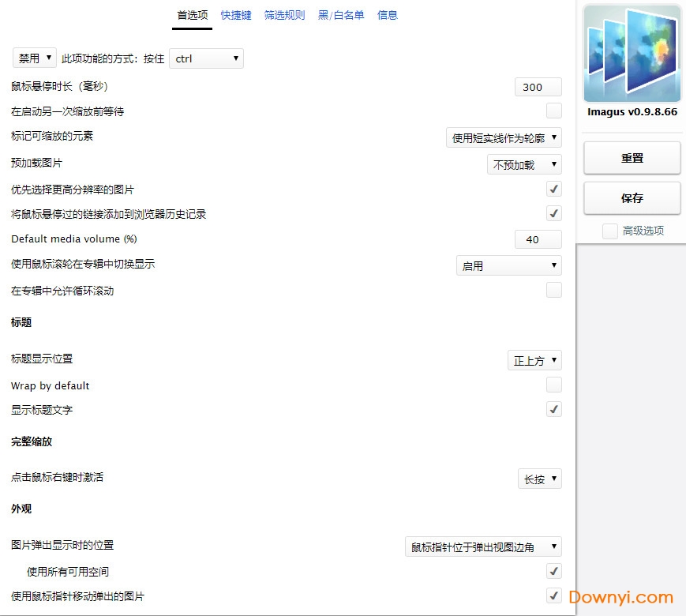This screenshot has height=616, width=686.
Task: Go to the 黑/白名单 tab
Action: click(341, 15)
